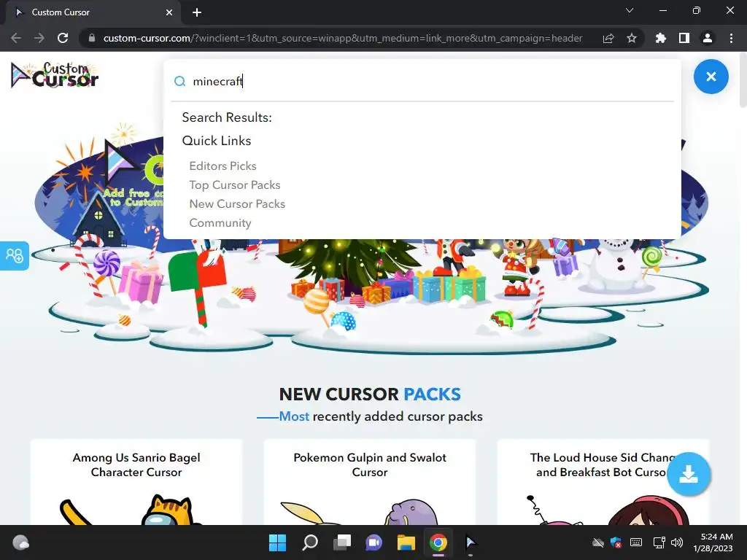
Task: Click the Custom Cursor site logo
Action: tap(55, 75)
